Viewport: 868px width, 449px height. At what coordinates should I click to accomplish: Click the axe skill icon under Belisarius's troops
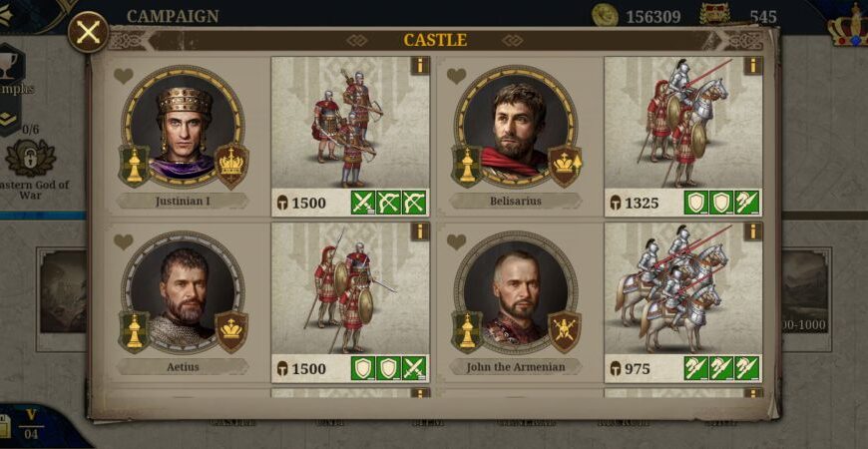click(x=747, y=203)
